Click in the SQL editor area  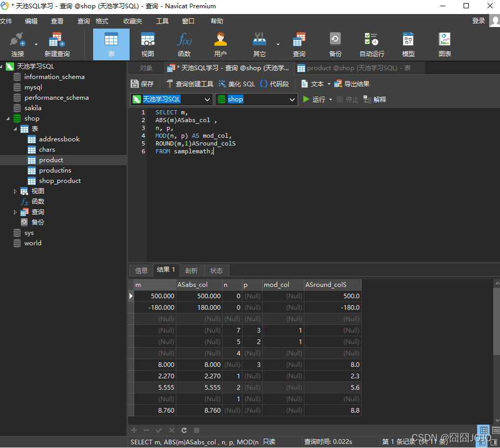point(323,185)
